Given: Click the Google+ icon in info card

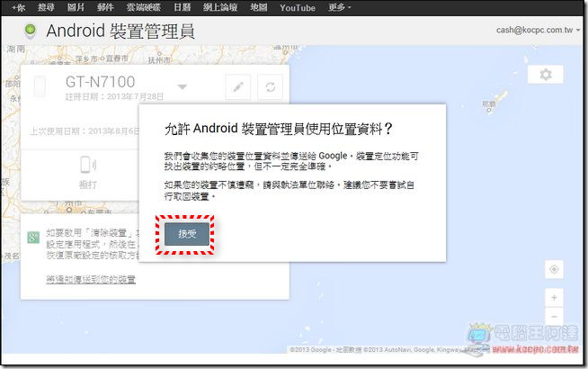Looking at the screenshot, I should (x=32, y=237).
